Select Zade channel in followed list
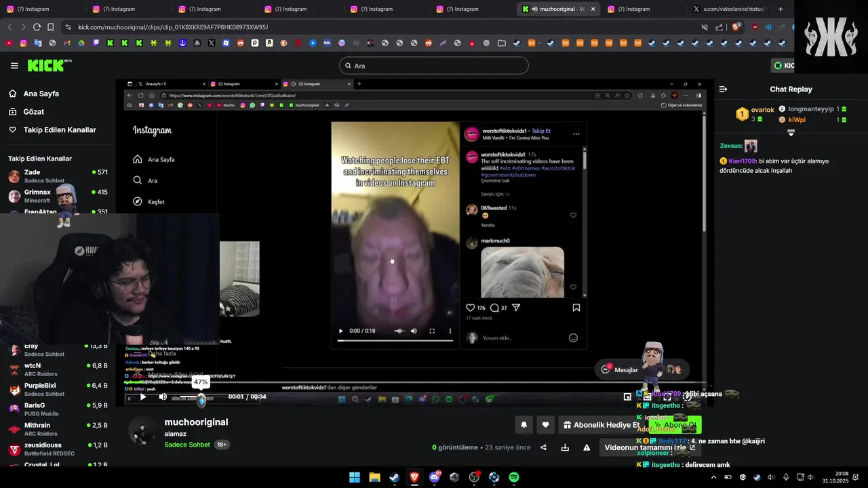The width and height of the screenshot is (868, 488). point(58,176)
